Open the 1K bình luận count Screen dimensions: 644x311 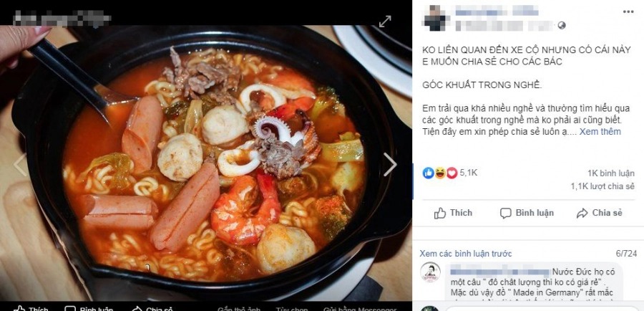pyautogui.click(x=611, y=173)
